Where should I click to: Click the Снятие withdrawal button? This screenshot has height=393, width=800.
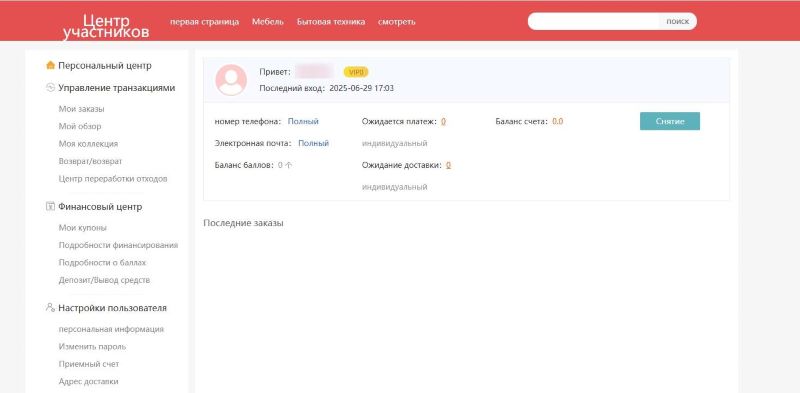pos(670,121)
